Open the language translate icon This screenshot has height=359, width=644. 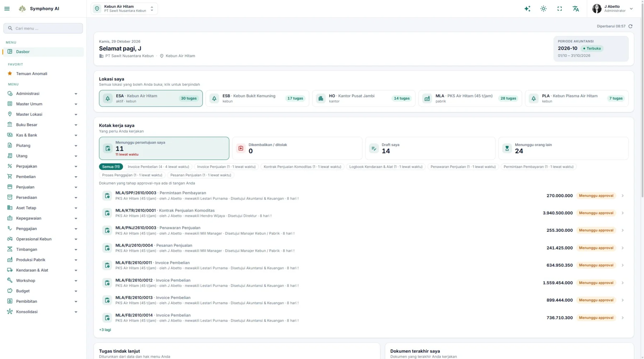point(576,9)
